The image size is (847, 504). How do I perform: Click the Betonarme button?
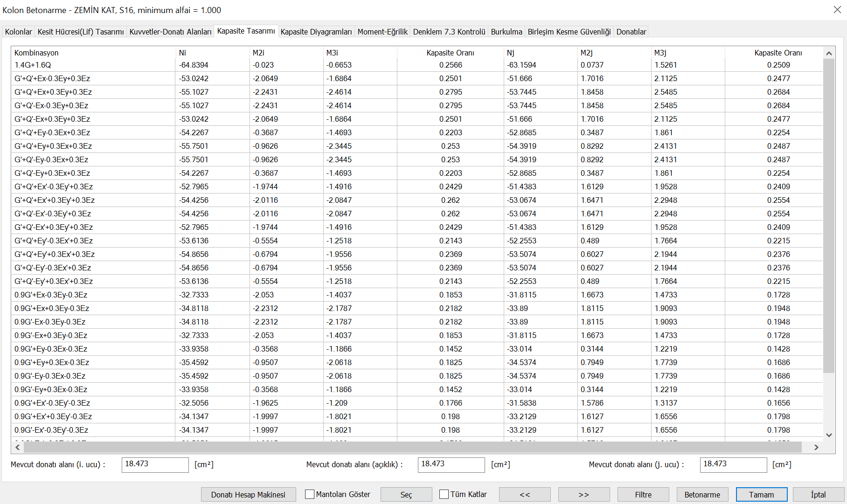702,494
